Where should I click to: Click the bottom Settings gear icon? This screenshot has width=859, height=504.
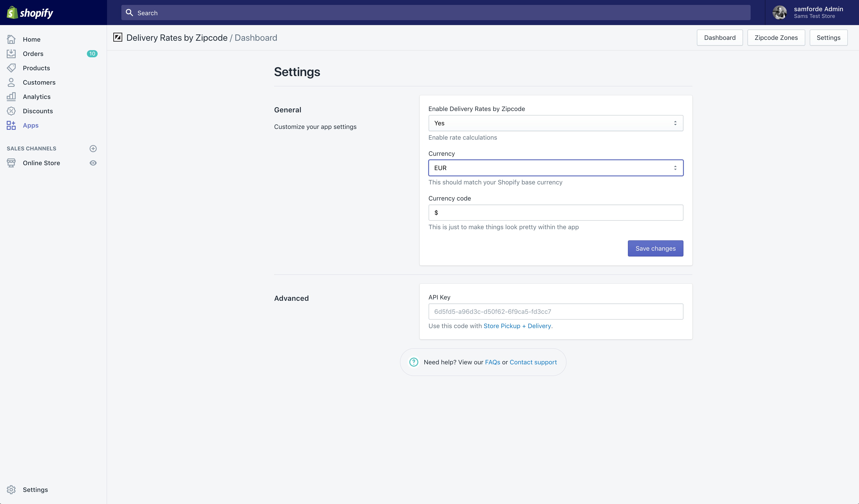[x=11, y=489]
